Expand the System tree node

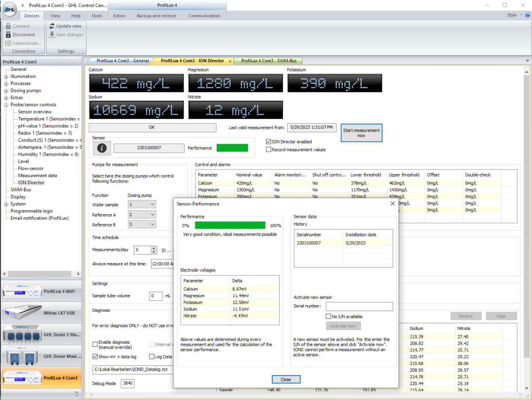[x=6, y=204]
